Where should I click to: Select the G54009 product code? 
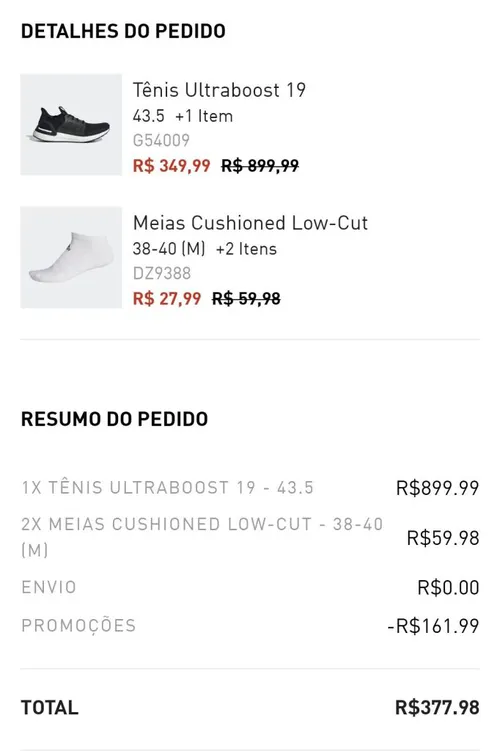(x=161, y=140)
